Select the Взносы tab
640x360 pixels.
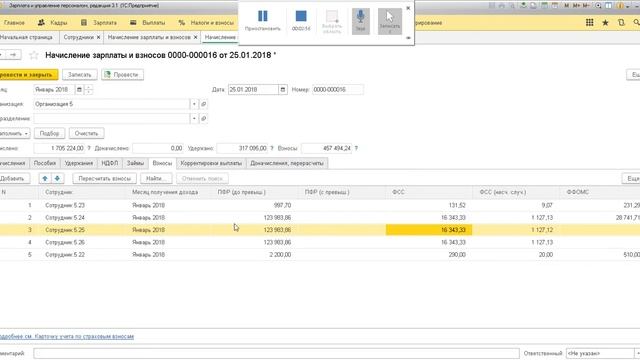coord(162,163)
